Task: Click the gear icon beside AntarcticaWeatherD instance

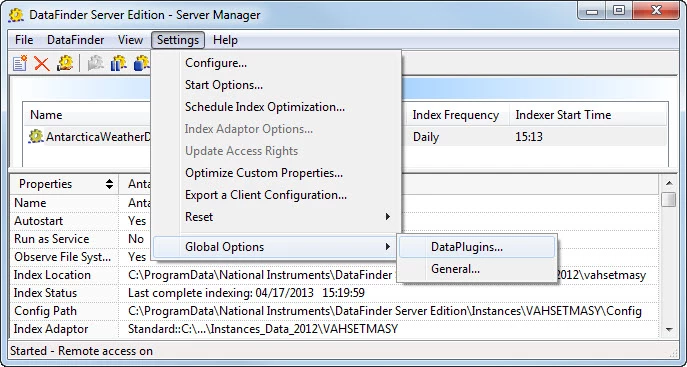Action: click(x=35, y=136)
